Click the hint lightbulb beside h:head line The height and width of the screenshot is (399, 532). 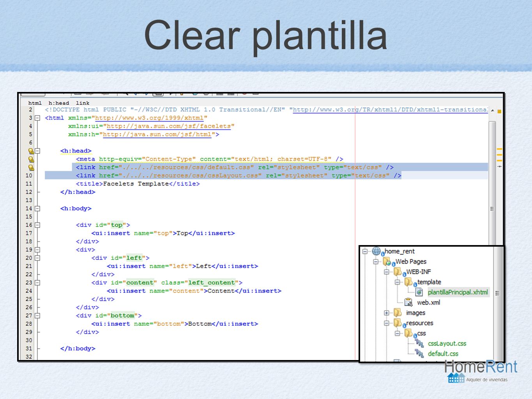[31, 151]
